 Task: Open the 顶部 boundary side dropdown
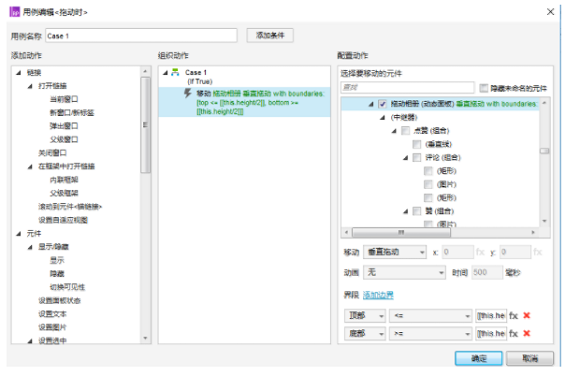pos(365,316)
